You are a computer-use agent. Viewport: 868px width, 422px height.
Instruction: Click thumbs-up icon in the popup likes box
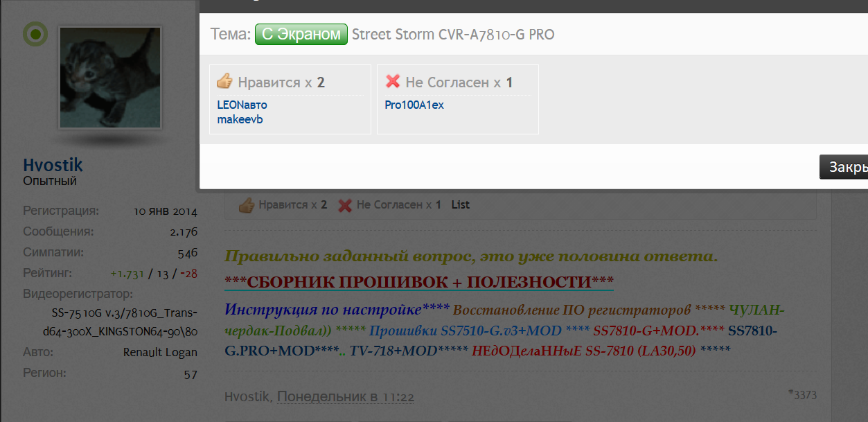224,82
